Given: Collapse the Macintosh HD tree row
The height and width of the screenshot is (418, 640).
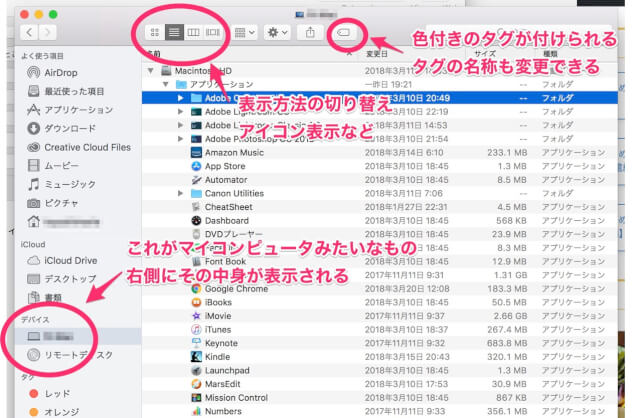Looking at the screenshot, I should pyautogui.click(x=151, y=71).
